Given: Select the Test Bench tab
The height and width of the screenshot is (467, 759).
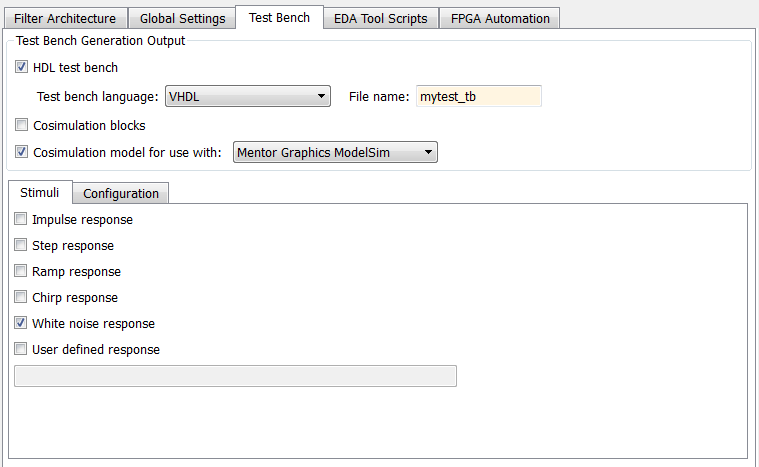Looking at the screenshot, I should pyautogui.click(x=279, y=17).
